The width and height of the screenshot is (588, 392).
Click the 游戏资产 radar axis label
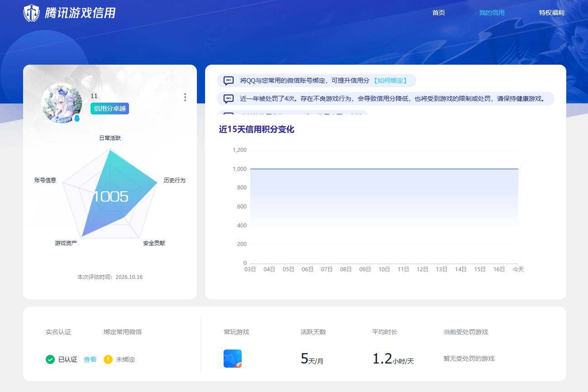tap(66, 243)
